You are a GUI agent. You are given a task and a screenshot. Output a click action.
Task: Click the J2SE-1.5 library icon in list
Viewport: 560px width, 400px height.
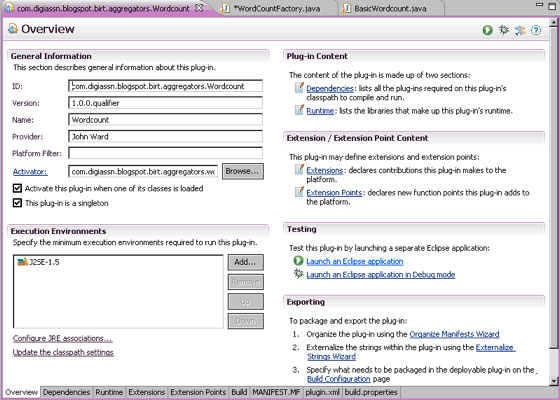tap(22, 262)
